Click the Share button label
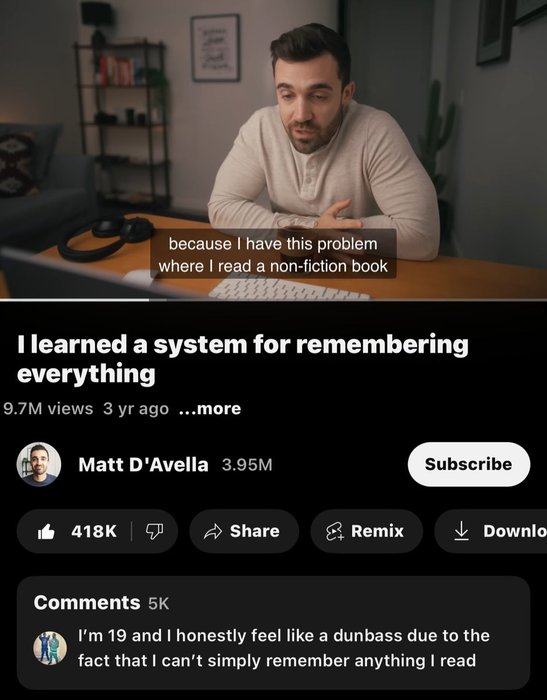The width and height of the screenshot is (547, 700). tap(255, 531)
